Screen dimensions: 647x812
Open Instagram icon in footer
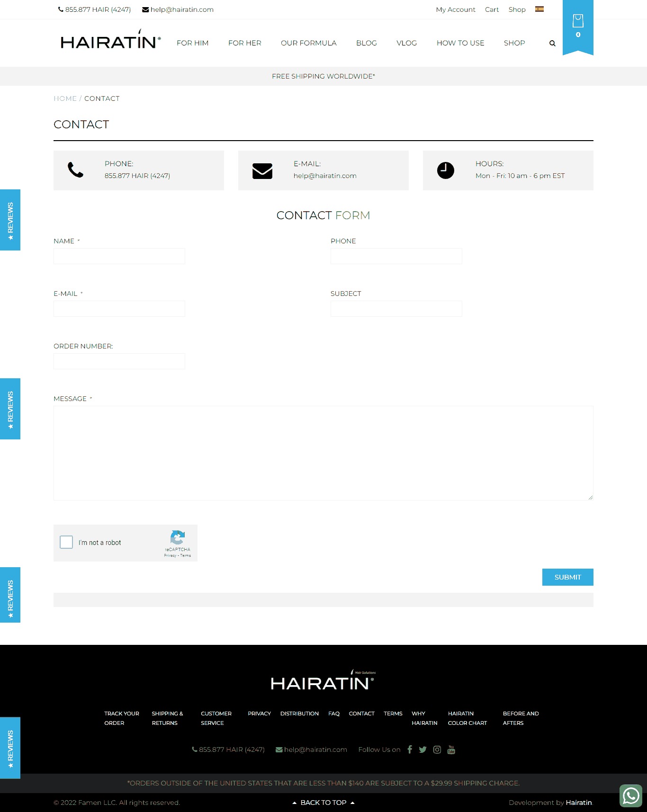pyautogui.click(x=437, y=750)
